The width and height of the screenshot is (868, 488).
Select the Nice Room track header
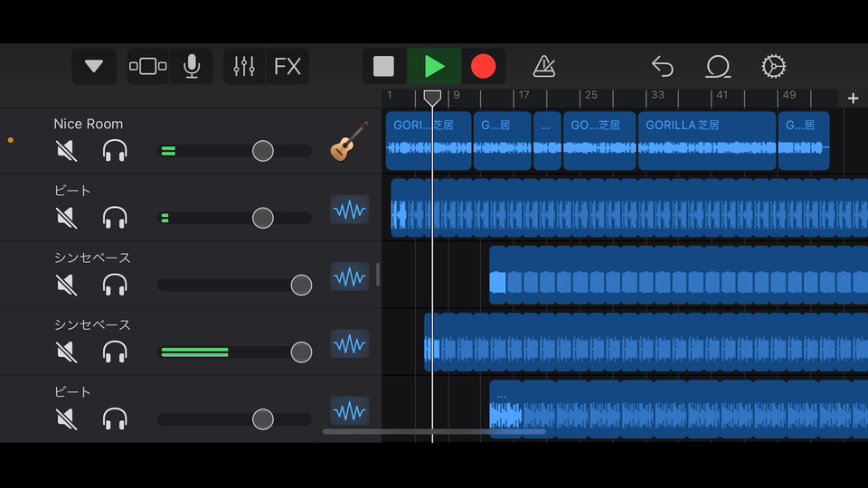point(89,124)
